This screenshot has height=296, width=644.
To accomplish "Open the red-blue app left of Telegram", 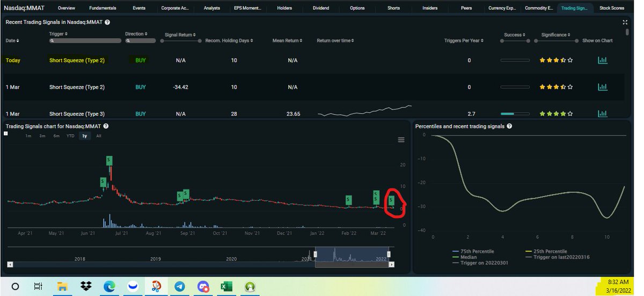I will [x=156, y=286].
